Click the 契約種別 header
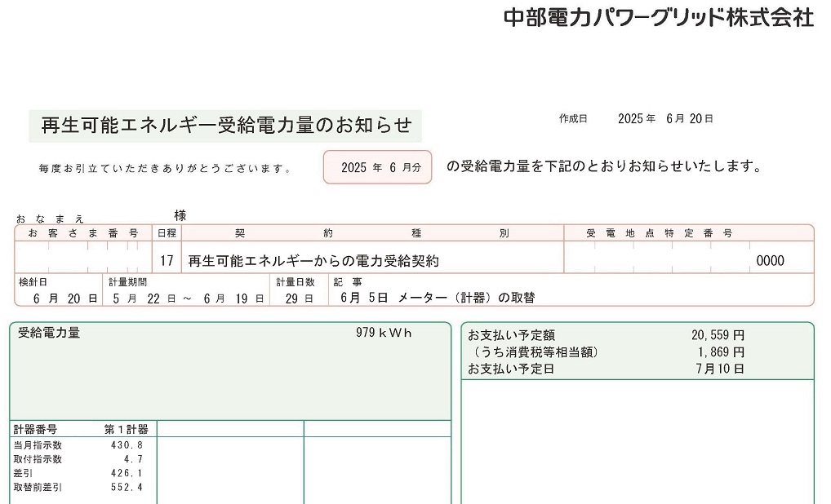The width and height of the screenshot is (831, 504). click(372, 233)
